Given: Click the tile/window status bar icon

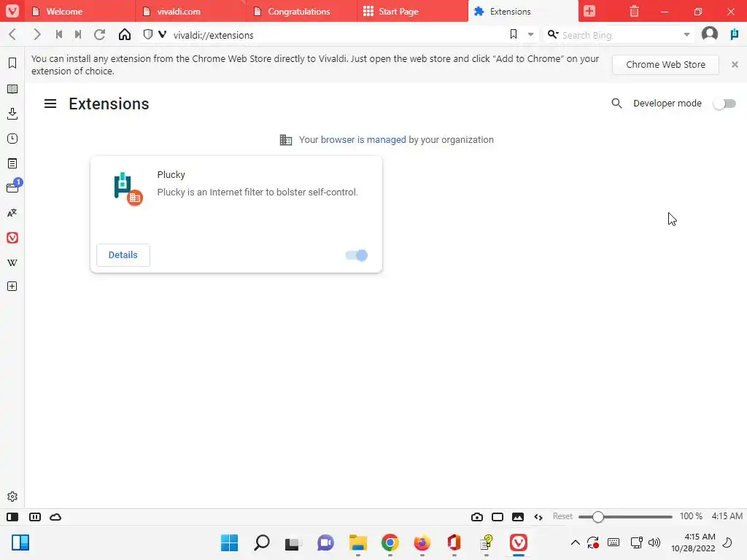Looking at the screenshot, I should (x=498, y=517).
